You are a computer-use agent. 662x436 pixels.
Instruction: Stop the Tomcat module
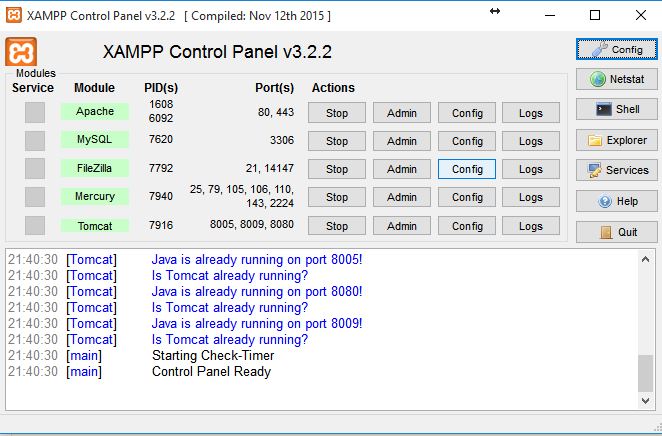point(336,226)
